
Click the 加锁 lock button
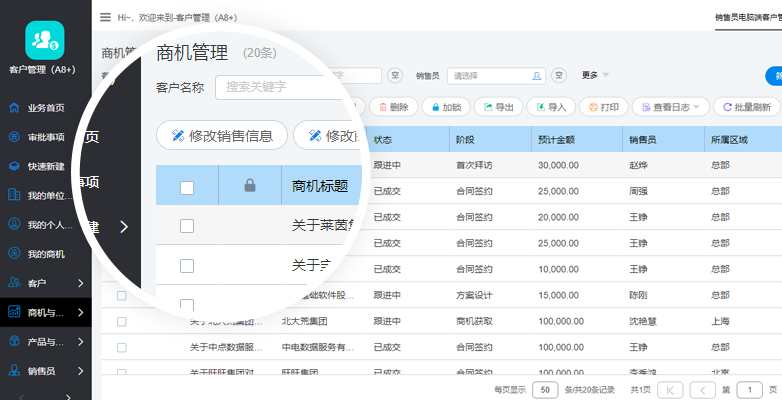444,107
